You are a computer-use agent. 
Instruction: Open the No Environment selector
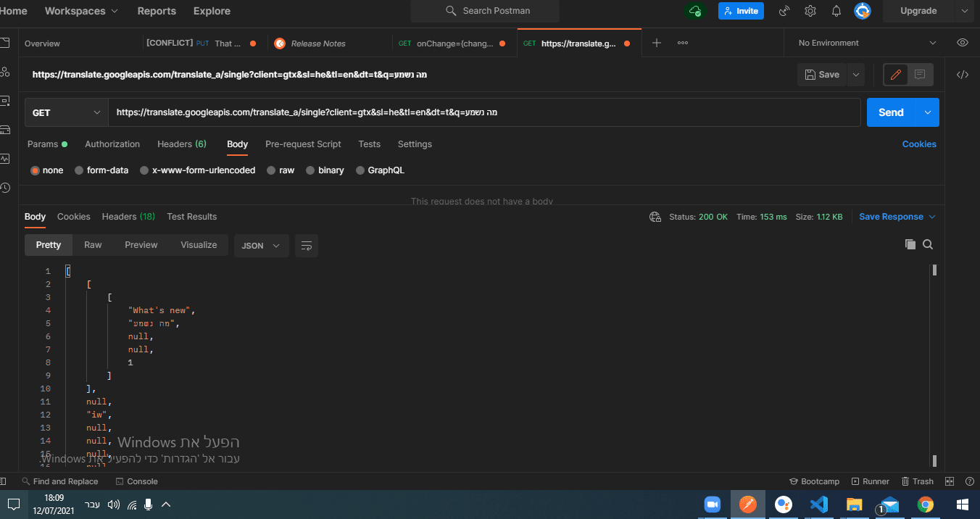867,43
